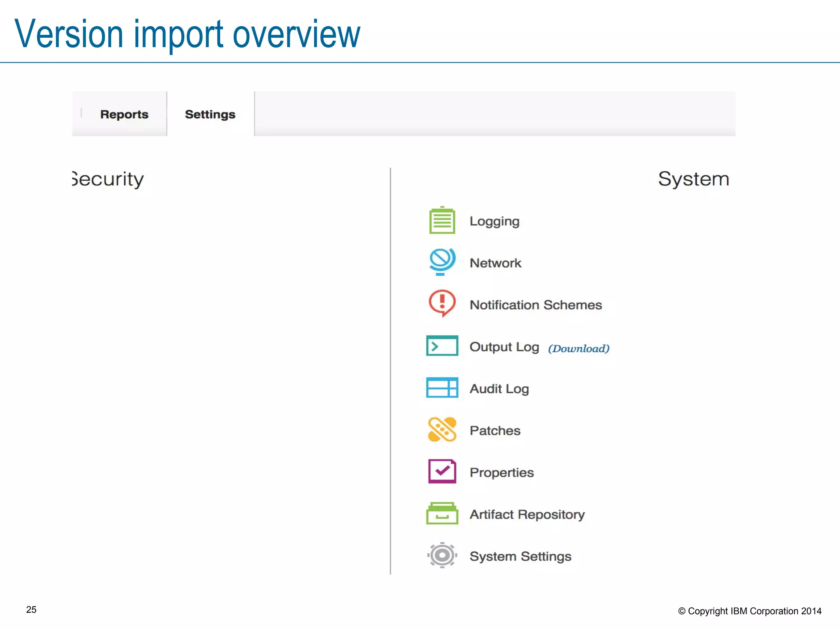Open System Settings link
Screen dimensions: 840x630
tap(520, 557)
